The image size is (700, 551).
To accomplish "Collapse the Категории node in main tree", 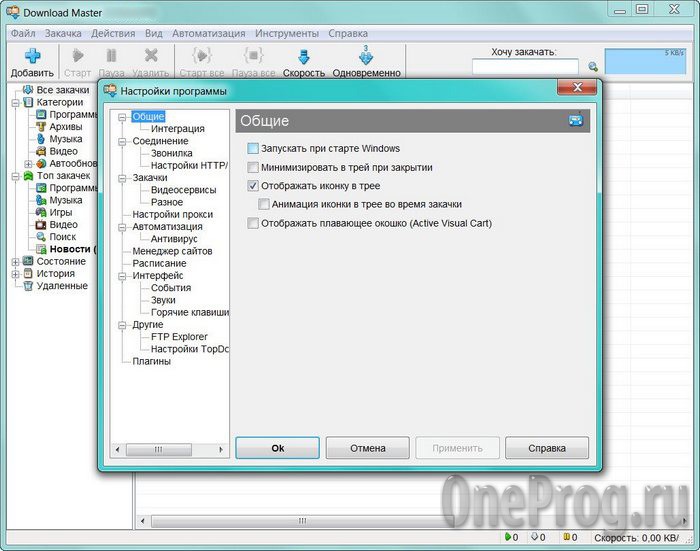I will (15, 103).
